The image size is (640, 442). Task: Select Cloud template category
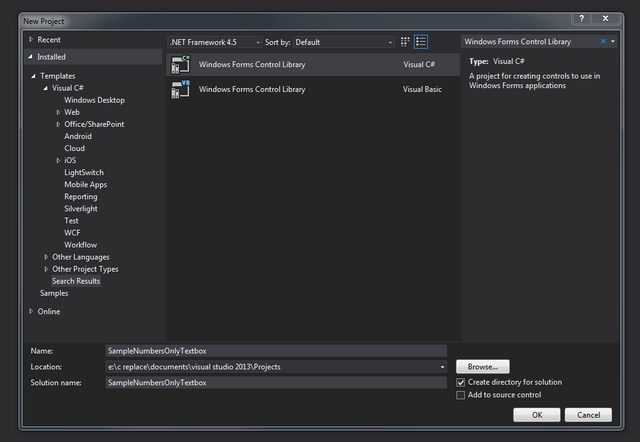74,148
